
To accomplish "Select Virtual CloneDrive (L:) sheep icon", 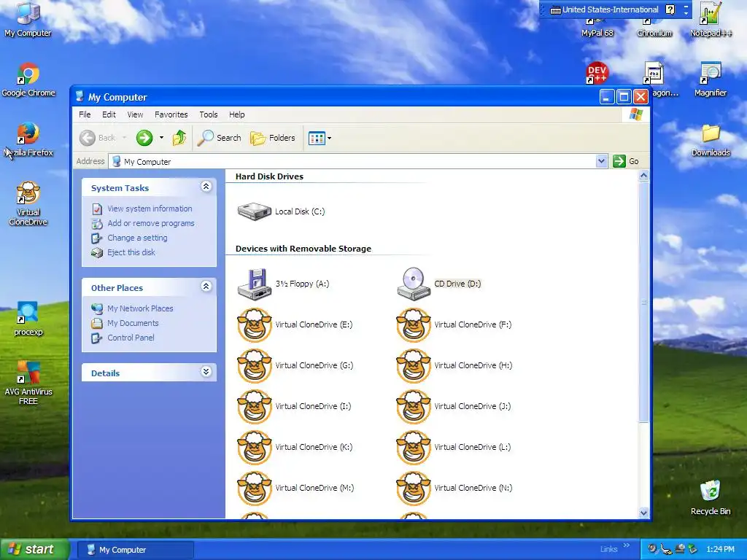I will [x=414, y=448].
